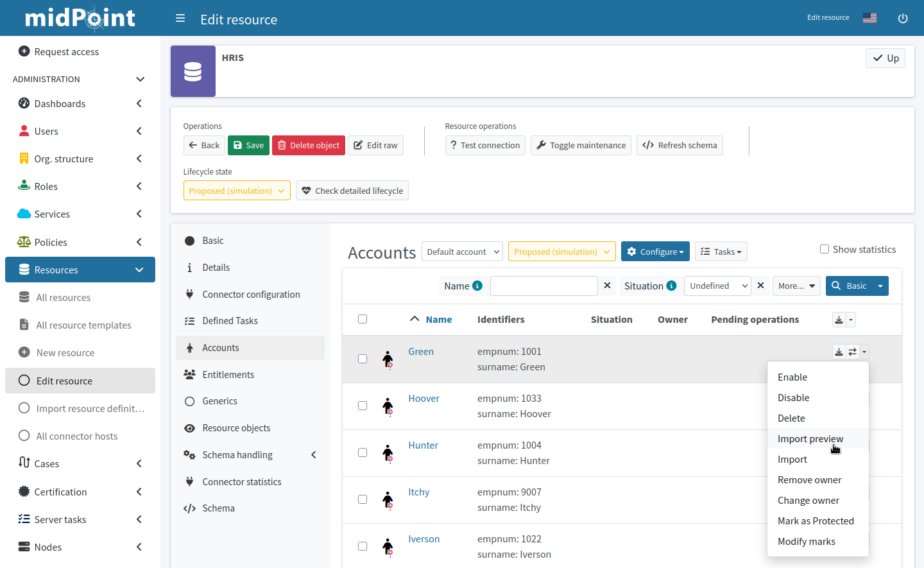This screenshot has width=924, height=568.
Task: Choose Import preview from the context menu
Action: tap(810, 438)
